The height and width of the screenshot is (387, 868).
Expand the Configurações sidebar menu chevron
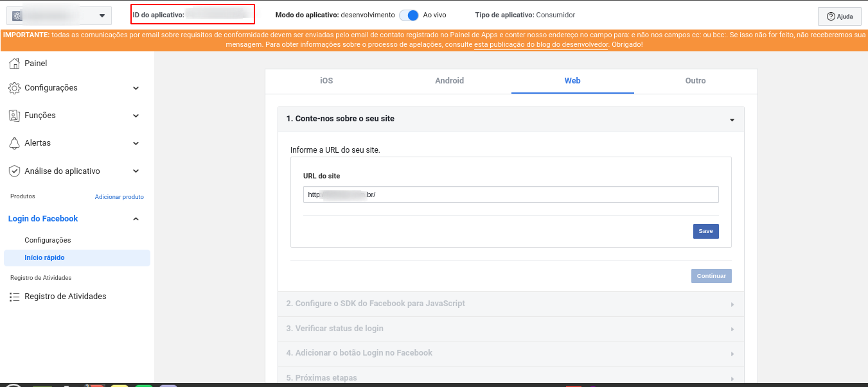pyautogui.click(x=136, y=88)
